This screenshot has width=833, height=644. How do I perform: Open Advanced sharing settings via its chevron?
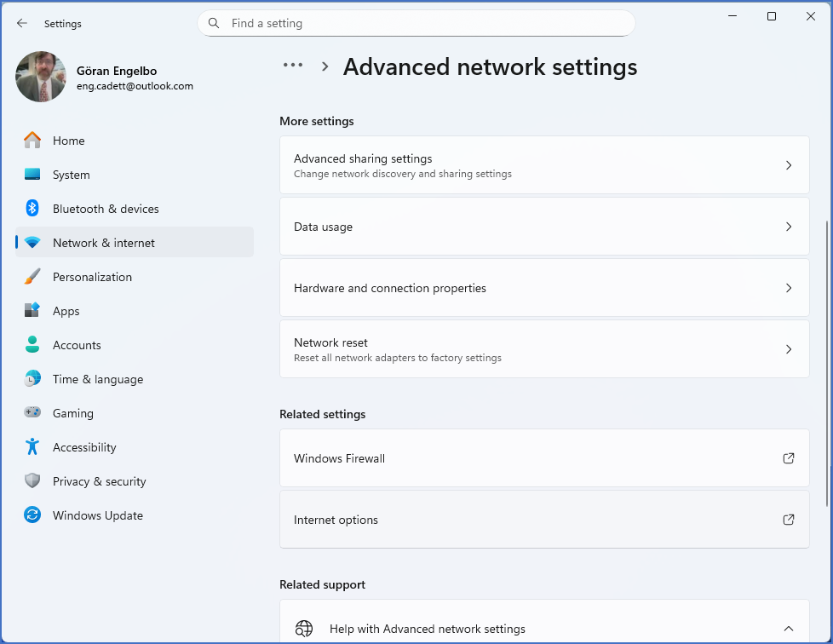pos(788,165)
